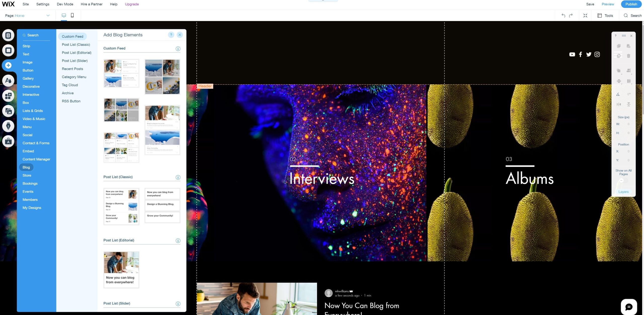Expand the Tag Cloud menu item
644x315 pixels.
click(x=70, y=85)
